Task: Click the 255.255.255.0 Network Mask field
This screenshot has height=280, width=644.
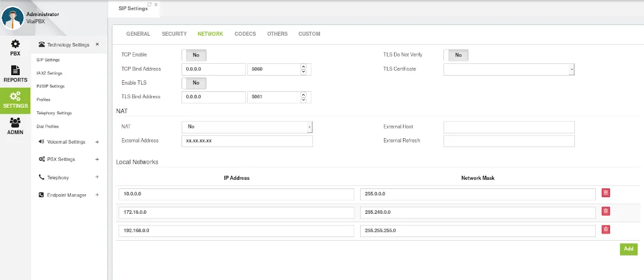Action: [478, 231]
